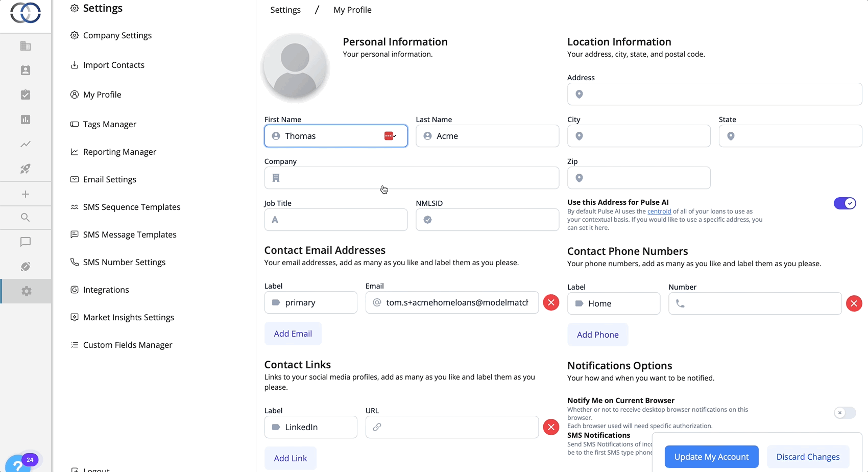Viewport: 868px width, 472px height.
Task: Remove the primary email with red X
Action: [x=551, y=302]
